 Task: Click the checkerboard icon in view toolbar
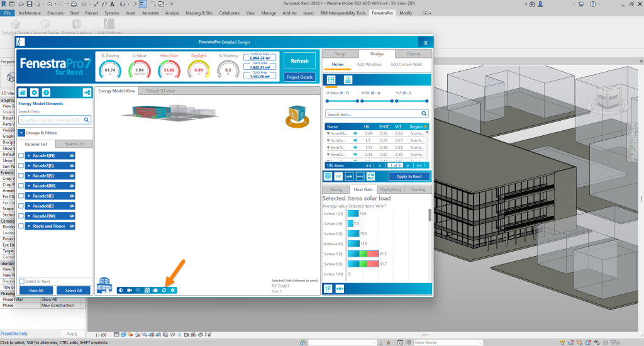[x=147, y=290]
